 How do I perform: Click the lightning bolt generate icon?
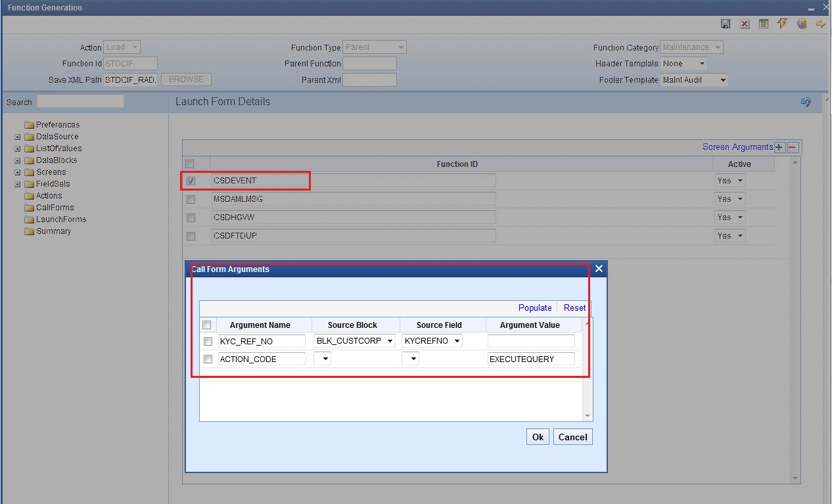pos(782,24)
